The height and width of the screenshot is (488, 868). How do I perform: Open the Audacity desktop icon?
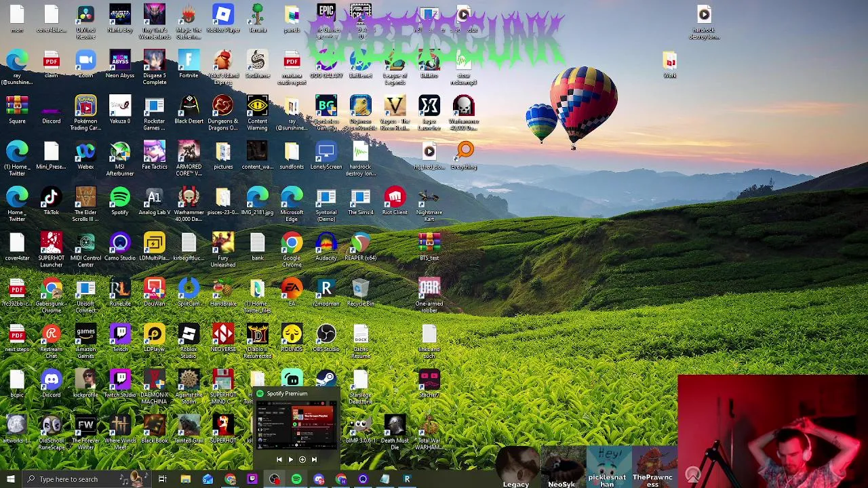(x=326, y=247)
